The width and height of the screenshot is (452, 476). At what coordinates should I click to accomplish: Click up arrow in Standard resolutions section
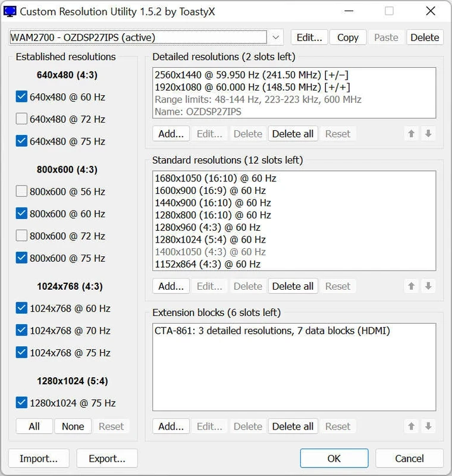pyautogui.click(x=411, y=286)
